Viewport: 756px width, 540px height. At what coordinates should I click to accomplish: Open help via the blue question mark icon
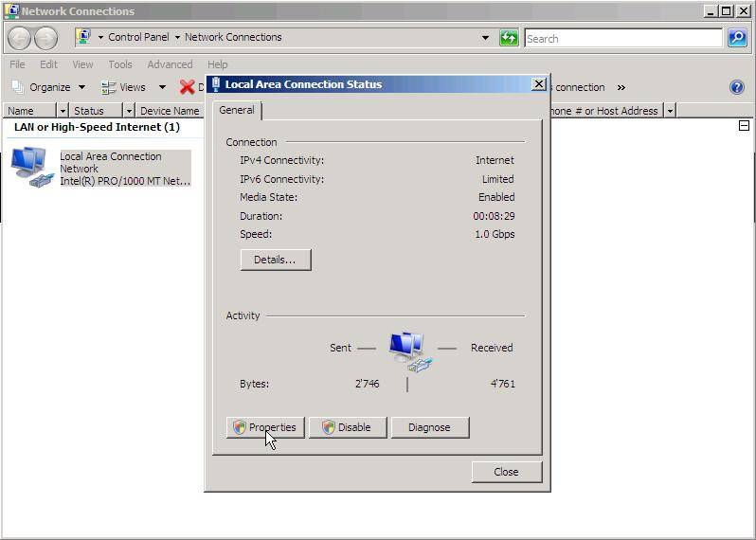[736, 87]
